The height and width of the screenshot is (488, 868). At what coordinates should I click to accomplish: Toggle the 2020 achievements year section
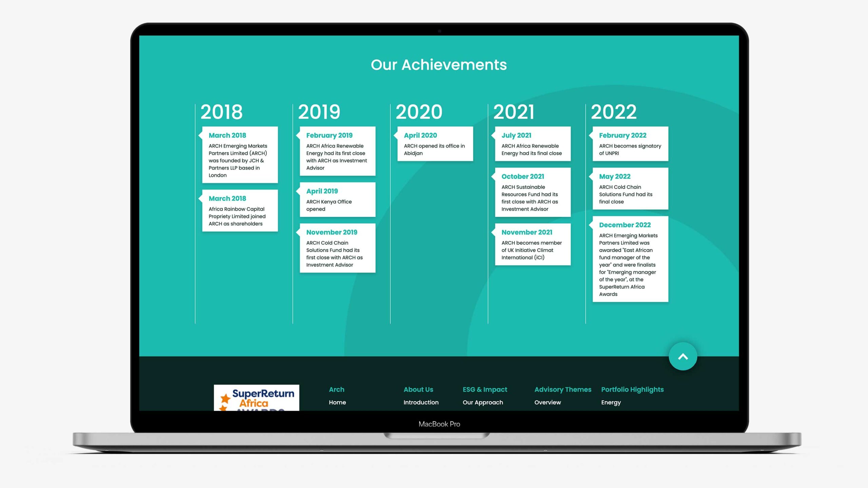tap(419, 112)
